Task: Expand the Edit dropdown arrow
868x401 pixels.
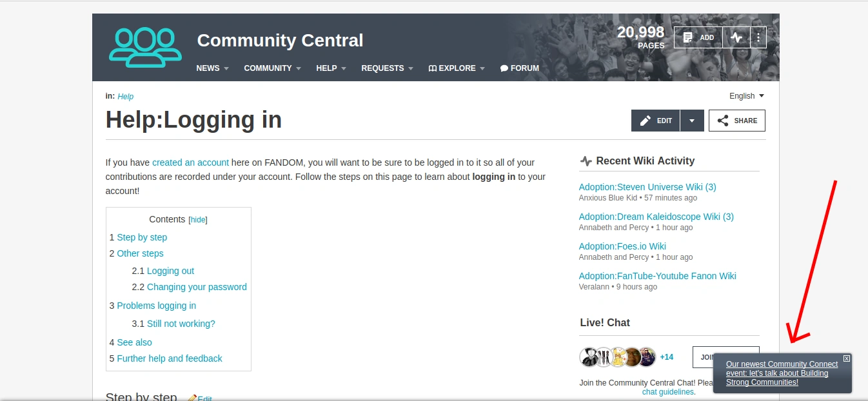Action: coord(692,121)
